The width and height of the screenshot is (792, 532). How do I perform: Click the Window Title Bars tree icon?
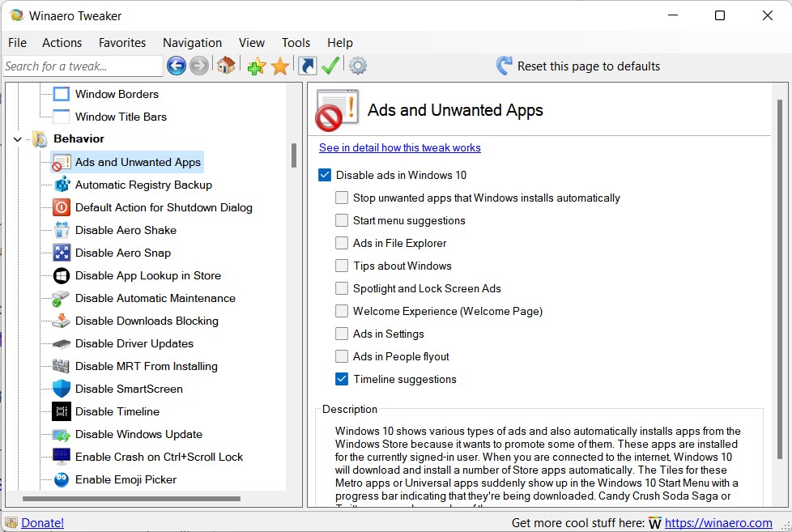pyautogui.click(x=61, y=117)
